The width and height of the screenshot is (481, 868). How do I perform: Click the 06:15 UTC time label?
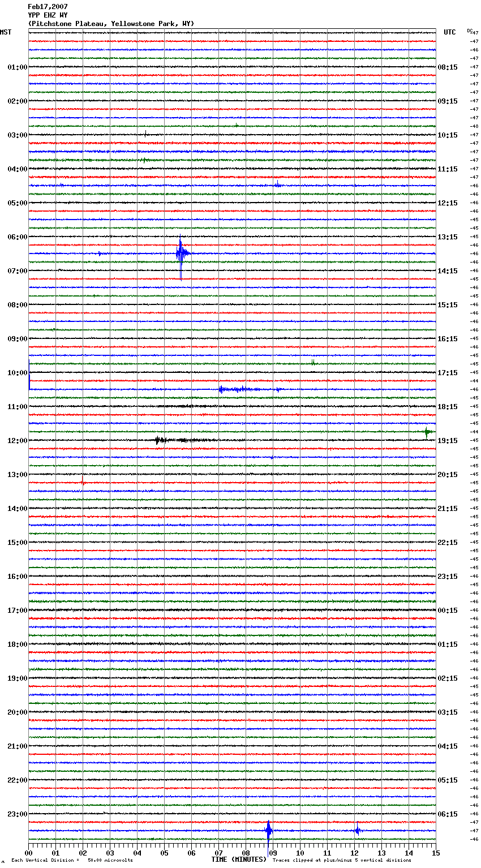coord(448,814)
